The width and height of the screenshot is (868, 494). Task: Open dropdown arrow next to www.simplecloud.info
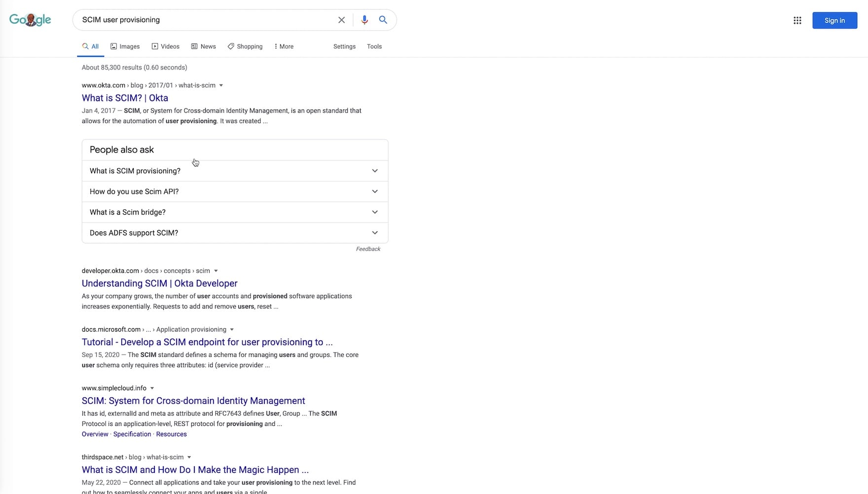152,388
